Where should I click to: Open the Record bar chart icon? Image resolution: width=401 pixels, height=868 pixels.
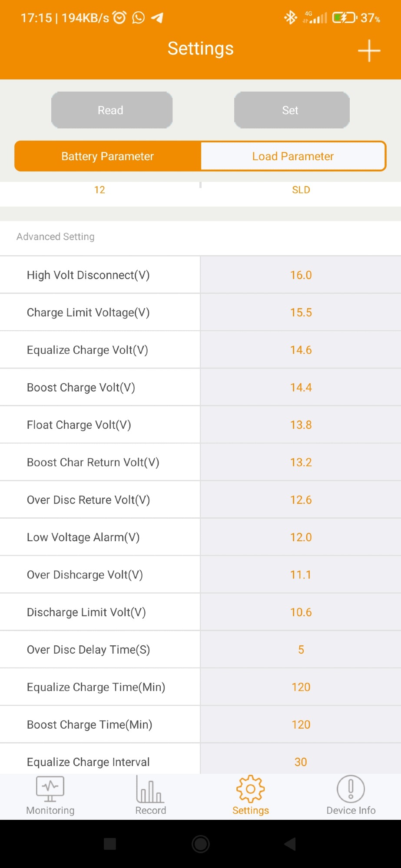150,789
